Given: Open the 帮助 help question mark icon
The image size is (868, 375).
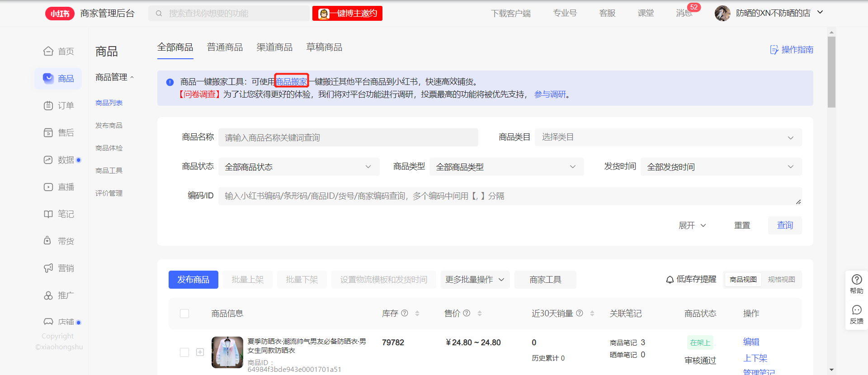Looking at the screenshot, I should click(856, 280).
